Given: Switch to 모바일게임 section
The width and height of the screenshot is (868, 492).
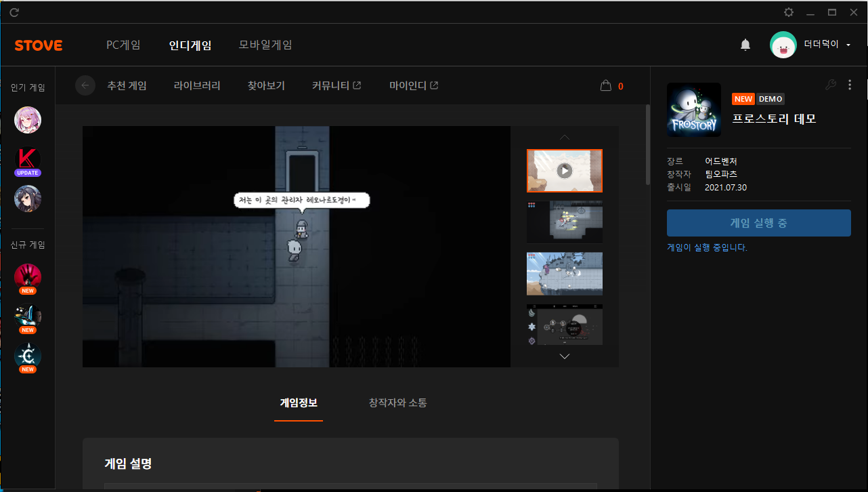Looking at the screenshot, I should point(265,45).
